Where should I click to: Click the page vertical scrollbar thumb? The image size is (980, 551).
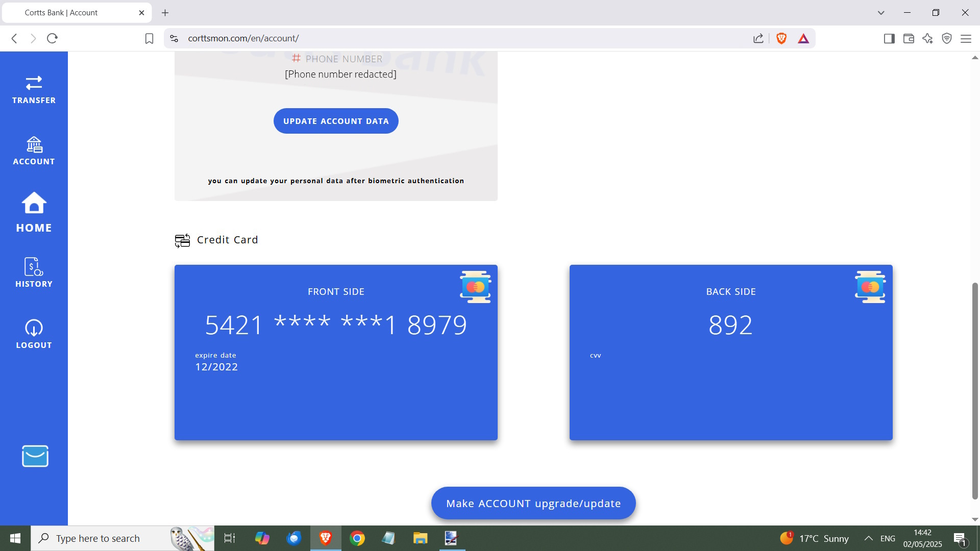tap(975, 390)
